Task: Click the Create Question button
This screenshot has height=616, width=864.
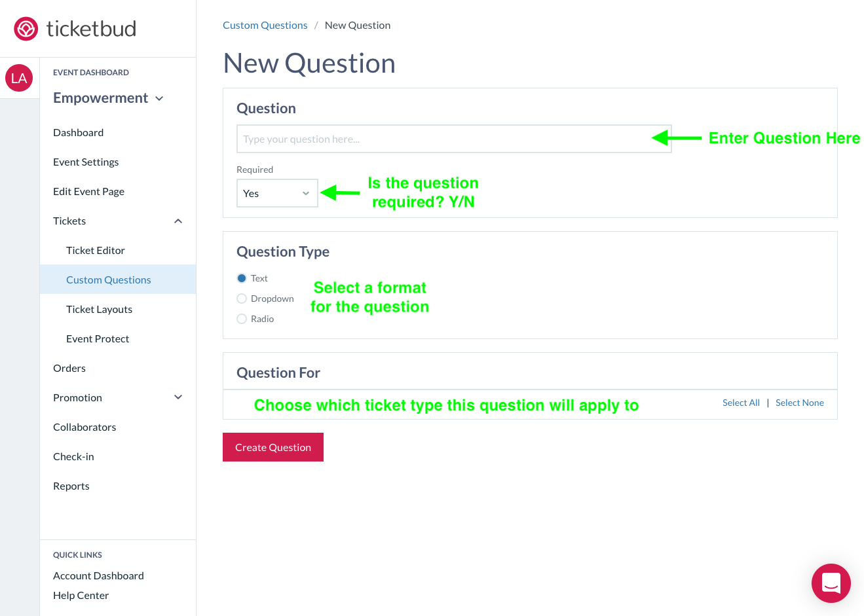Action: click(x=273, y=447)
